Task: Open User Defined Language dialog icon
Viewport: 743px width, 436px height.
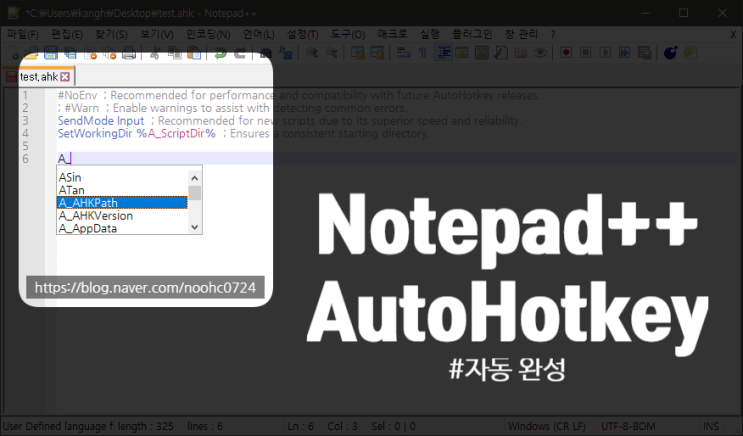Action: click(x=462, y=53)
